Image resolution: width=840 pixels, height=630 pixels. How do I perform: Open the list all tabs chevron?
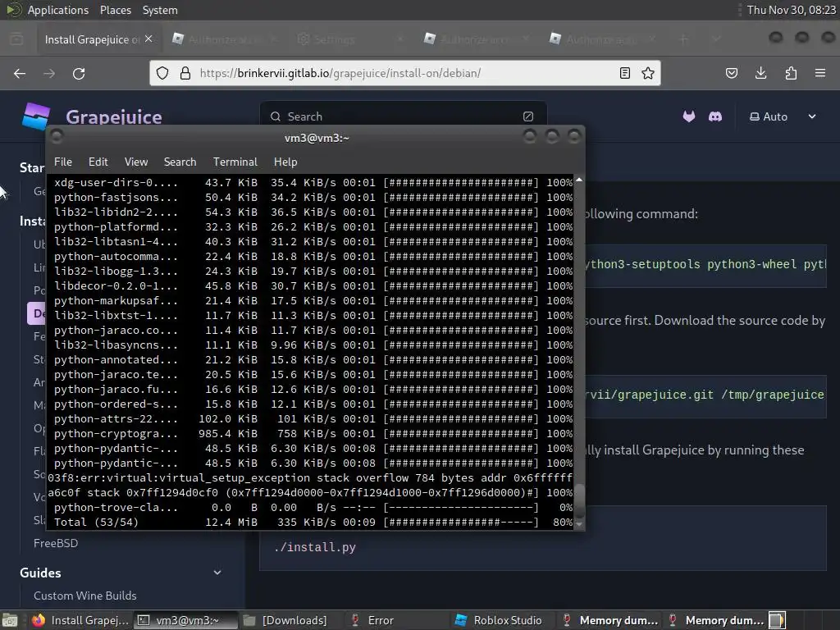coord(716,39)
